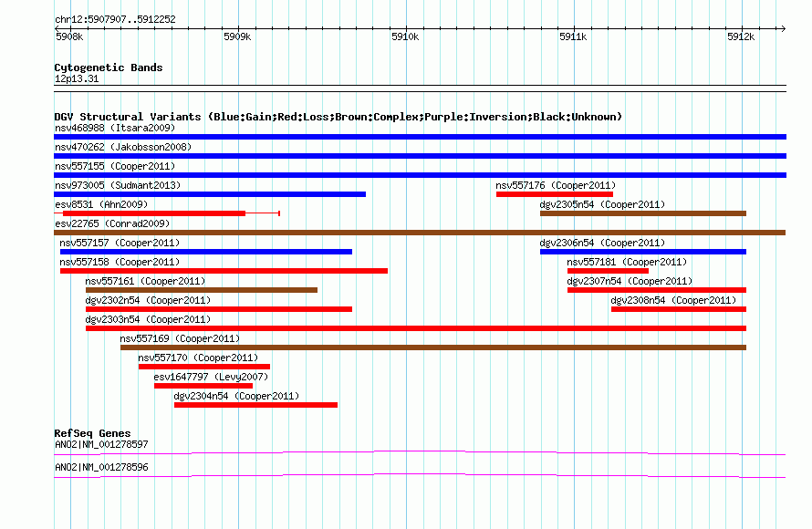The width and height of the screenshot is (812, 529).
Task: Click the 5912k ruler mark
Action: pos(741,36)
